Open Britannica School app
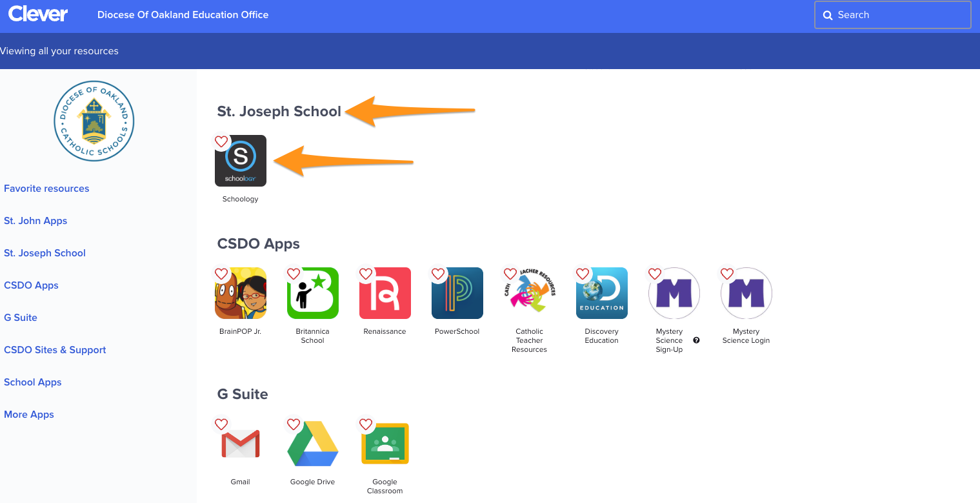 [x=313, y=293]
